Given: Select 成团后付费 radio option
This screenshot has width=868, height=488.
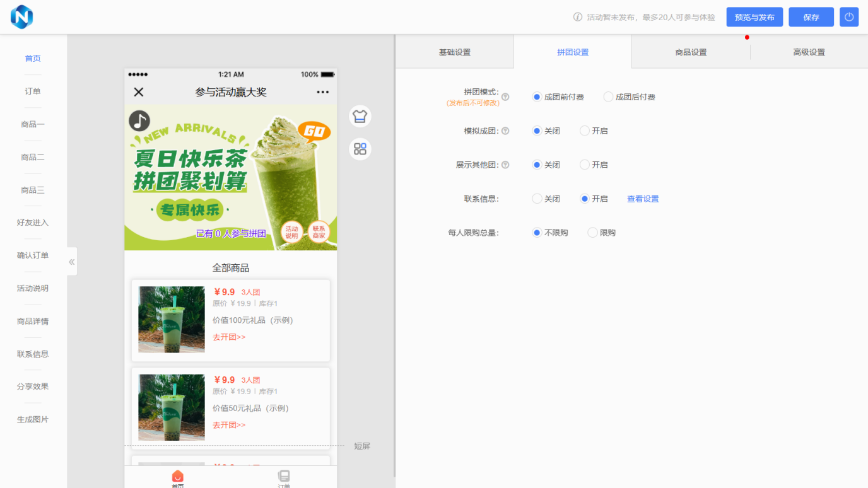Looking at the screenshot, I should tap(608, 97).
